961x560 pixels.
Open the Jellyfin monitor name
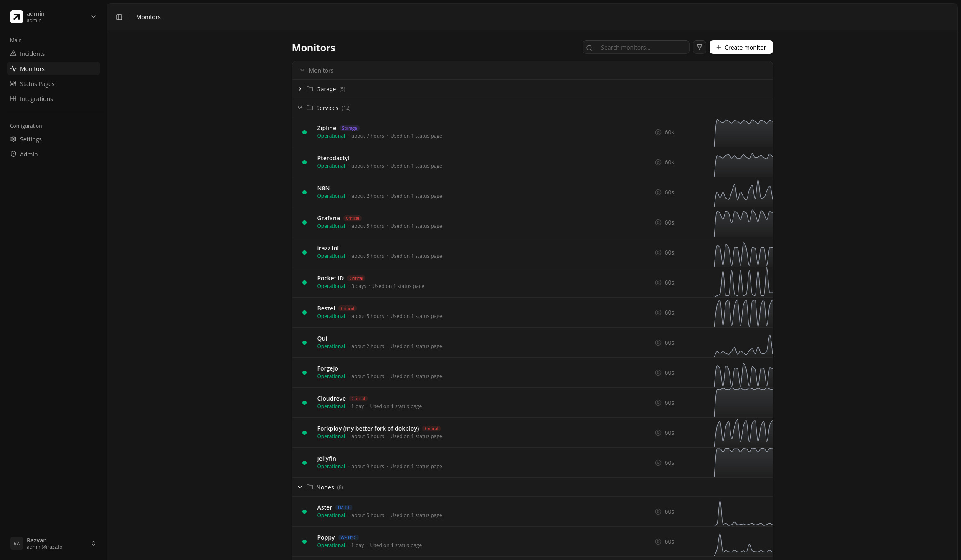pos(326,459)
